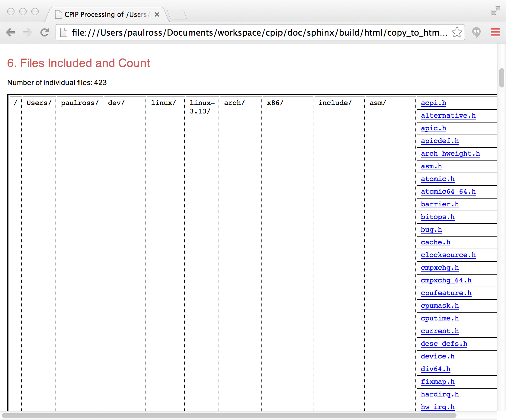Open the asm.h link

pos(431,166)
